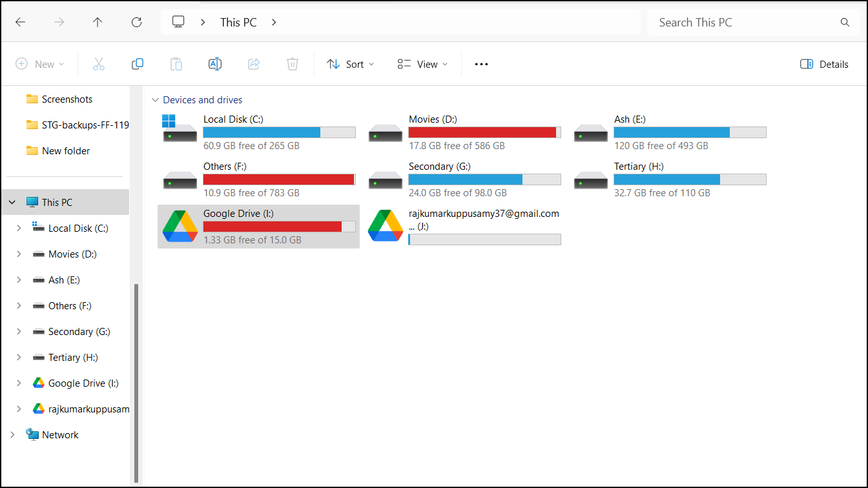Click the Copy icon
Image resolution: width=868 pixels, height=488 pixels.
click(x=137, y=64)
